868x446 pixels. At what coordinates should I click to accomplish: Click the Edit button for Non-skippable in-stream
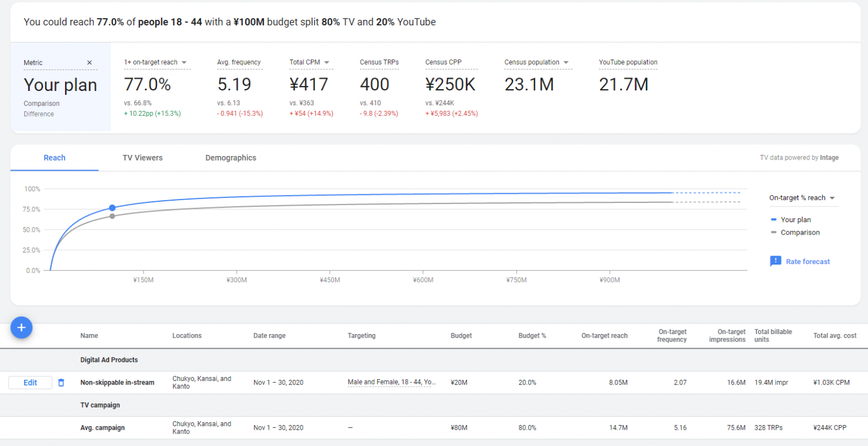[x=29, y=382]
